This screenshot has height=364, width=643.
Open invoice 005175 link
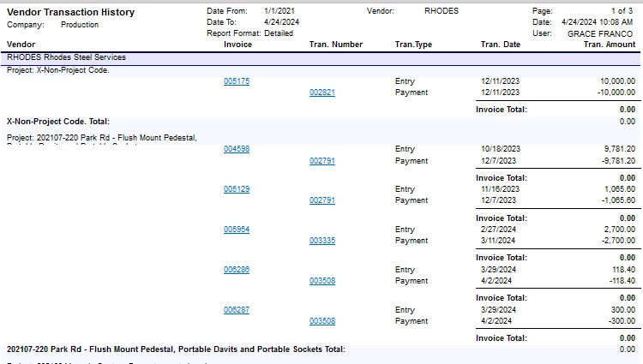pyautogui.click(x=237, y=81)
